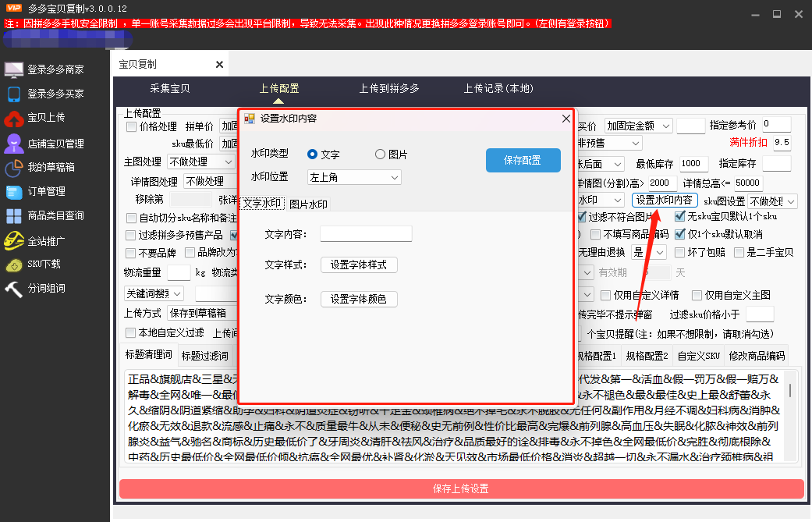Close the 设置水印内容 dialog
The width and height of the screenshot is (812, 522).
566,119
